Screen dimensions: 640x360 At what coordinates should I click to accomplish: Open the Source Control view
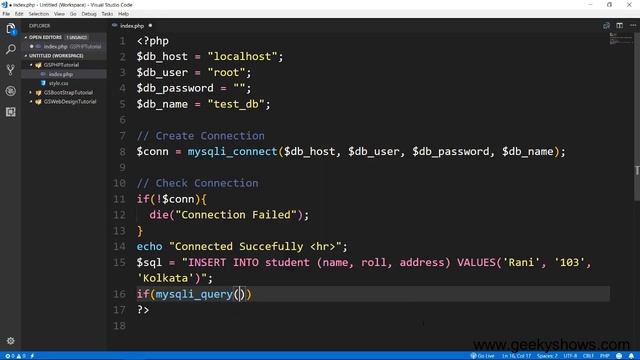click(x=11, y=70)
